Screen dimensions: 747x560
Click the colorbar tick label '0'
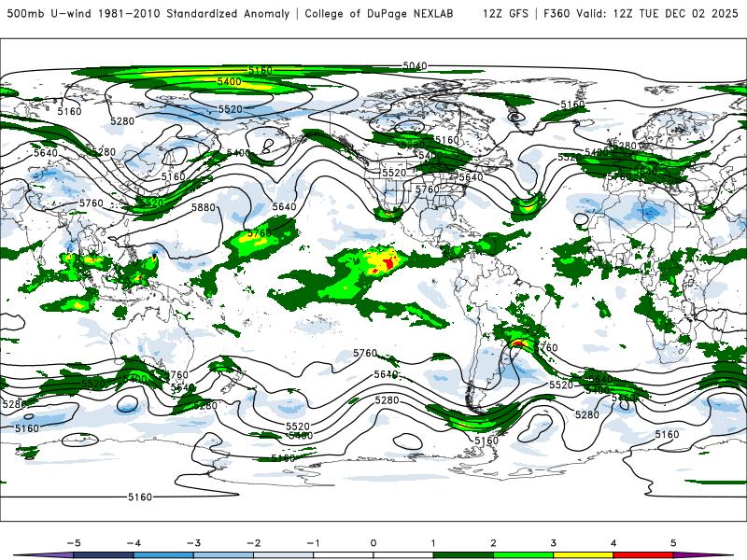pos(373,543)
